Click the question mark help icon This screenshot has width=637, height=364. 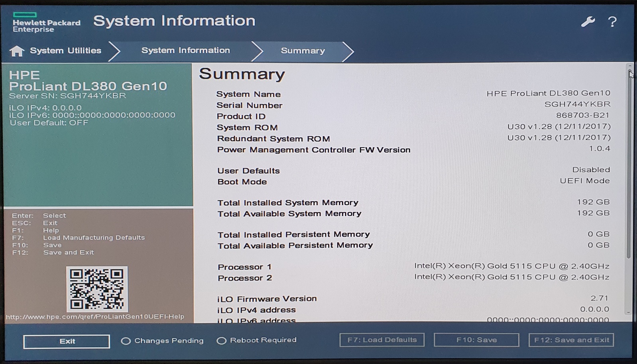coord(612,22)
